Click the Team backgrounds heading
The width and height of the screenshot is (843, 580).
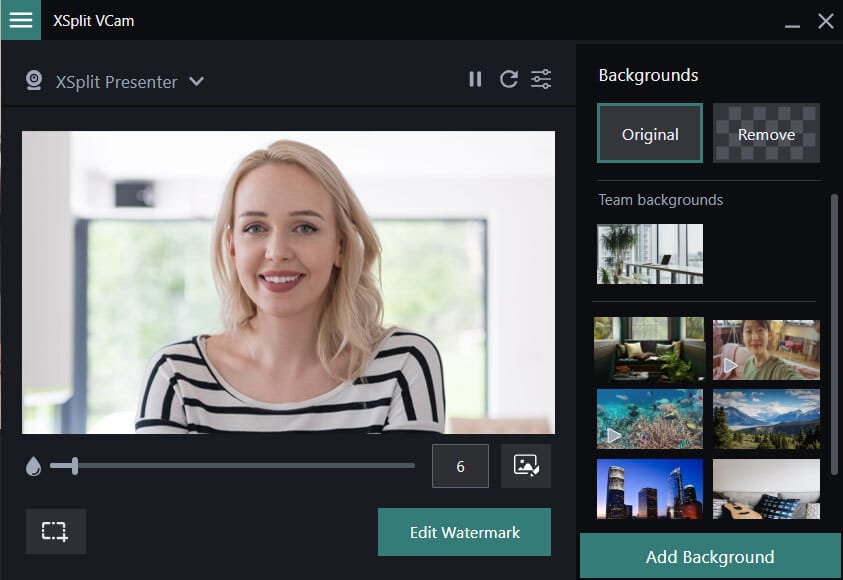coord(660,200)
